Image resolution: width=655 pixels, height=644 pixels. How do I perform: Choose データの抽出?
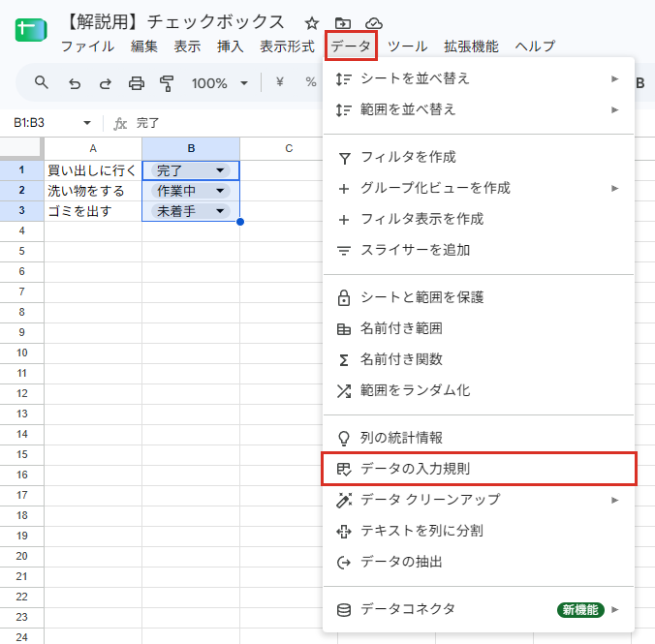coord(479,562)
